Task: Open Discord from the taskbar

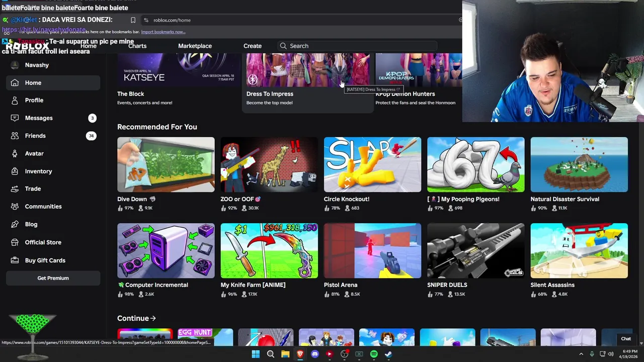Action: click(315, 354)
